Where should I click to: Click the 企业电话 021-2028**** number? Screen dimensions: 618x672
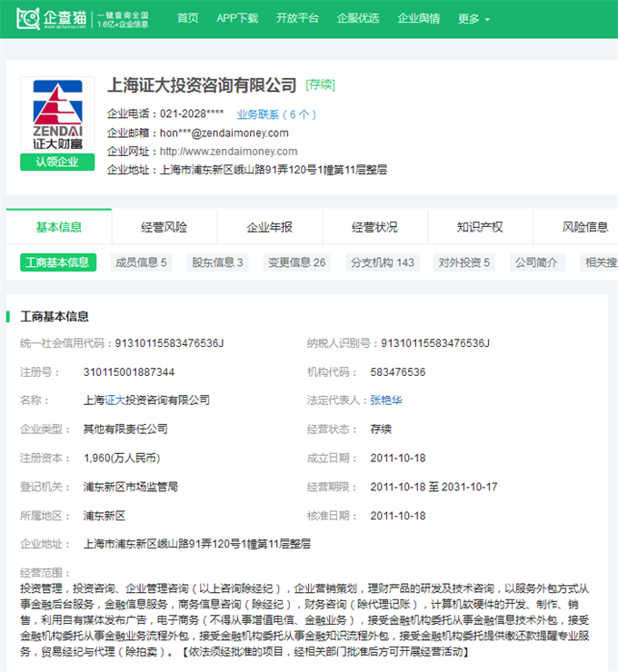point(192,114)
